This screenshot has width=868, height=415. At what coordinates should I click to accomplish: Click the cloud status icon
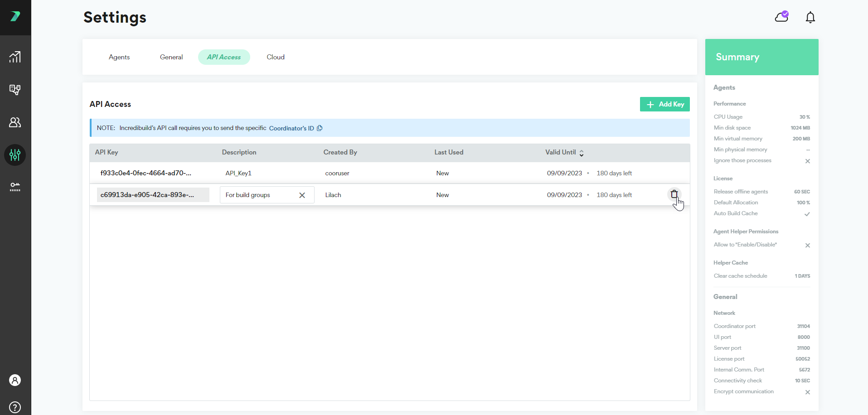pos(781,17)
